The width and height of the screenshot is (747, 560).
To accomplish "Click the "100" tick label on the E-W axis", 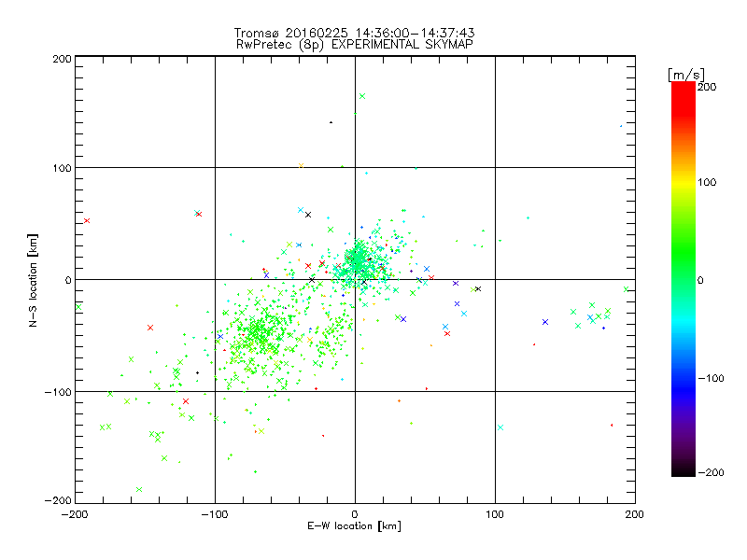I will 495,514.
